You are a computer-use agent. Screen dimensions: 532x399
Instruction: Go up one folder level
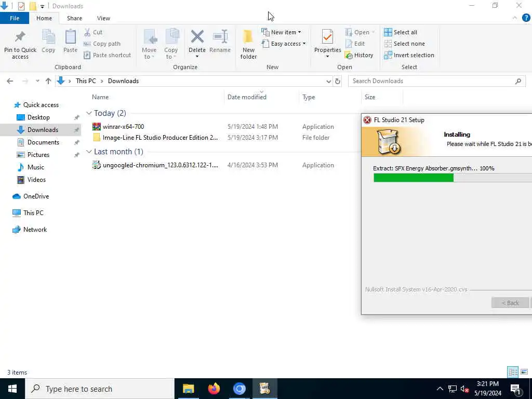pyautogui.click(x=48, y=81)
